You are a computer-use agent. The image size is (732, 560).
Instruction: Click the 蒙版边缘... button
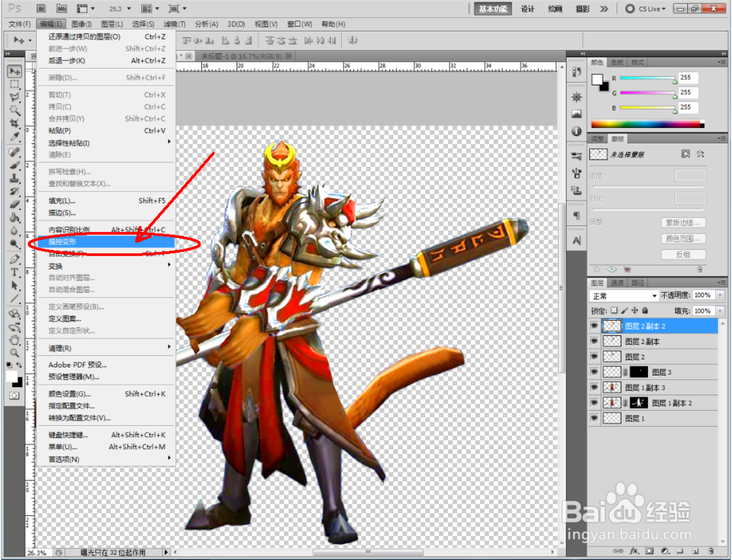684,223
